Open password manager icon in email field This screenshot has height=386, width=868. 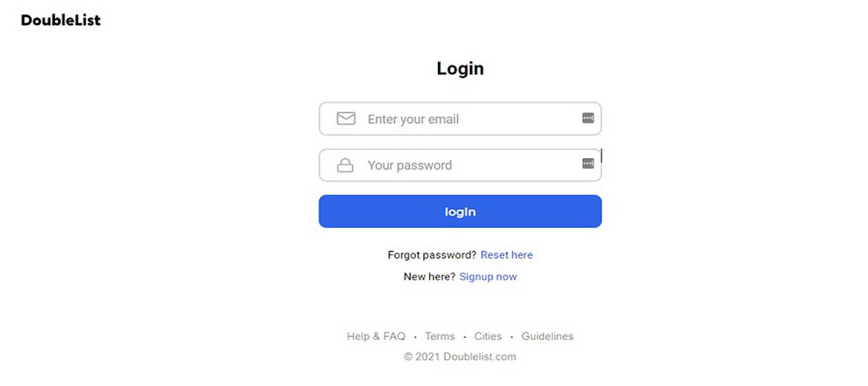[588, 118]
